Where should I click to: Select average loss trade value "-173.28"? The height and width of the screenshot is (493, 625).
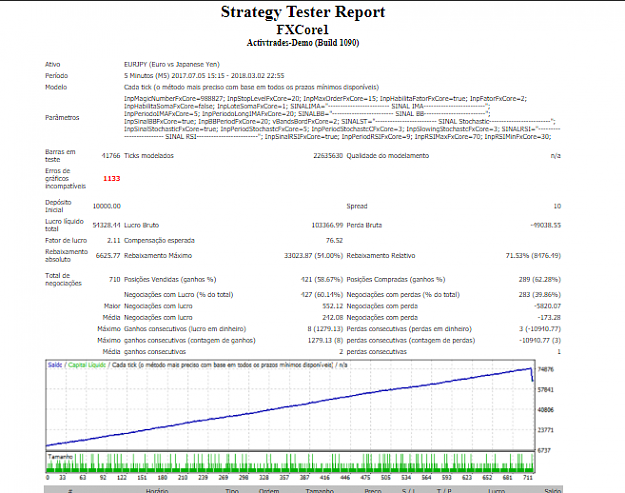[x=549, y=318]
